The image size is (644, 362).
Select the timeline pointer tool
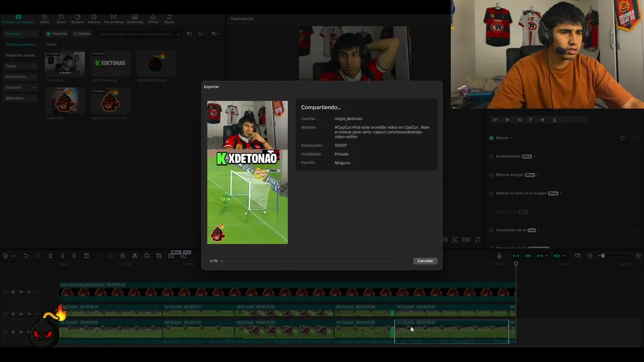6,256
